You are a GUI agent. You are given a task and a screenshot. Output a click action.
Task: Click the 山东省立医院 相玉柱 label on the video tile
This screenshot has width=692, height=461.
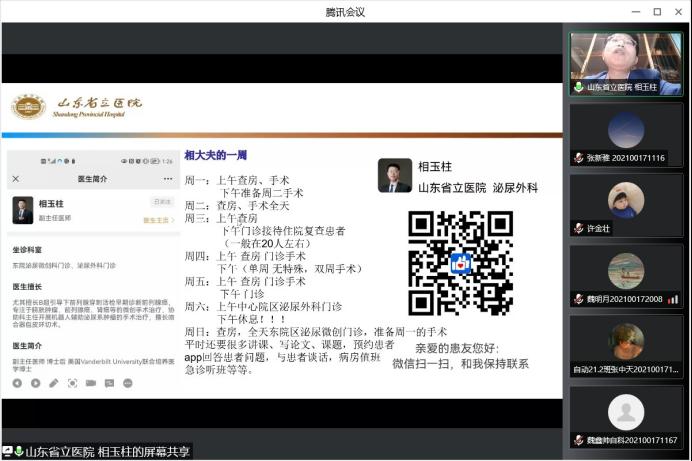tap(622, 87)
